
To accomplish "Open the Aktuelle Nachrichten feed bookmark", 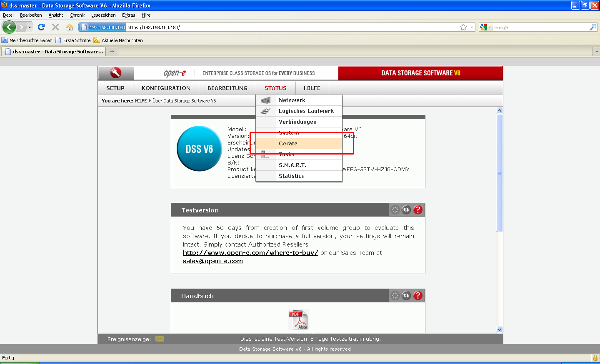I will click(x=118, y=40).
